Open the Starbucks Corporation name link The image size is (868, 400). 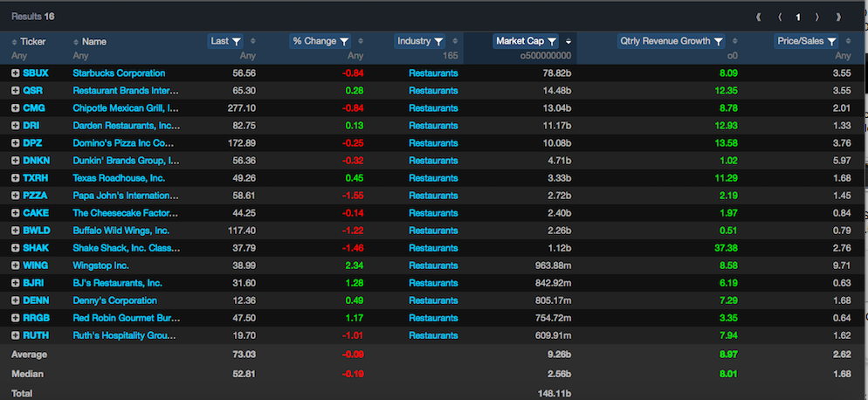click(x=119, y=73)
